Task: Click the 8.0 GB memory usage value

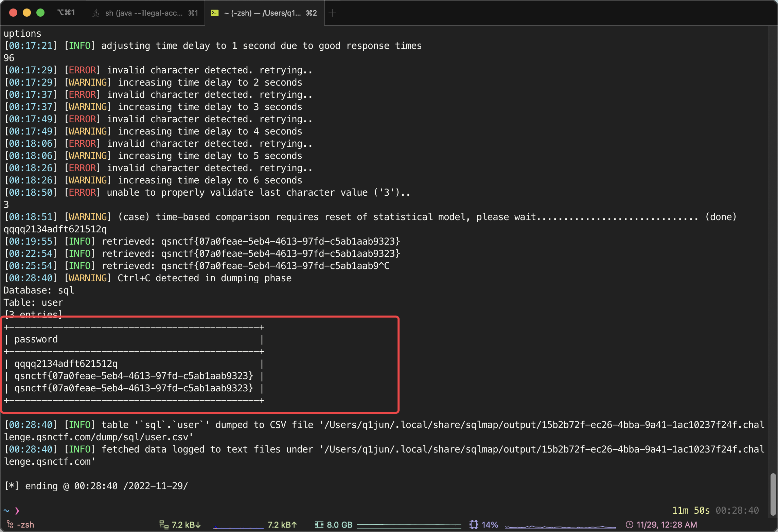Action: (x=339, y=525)
